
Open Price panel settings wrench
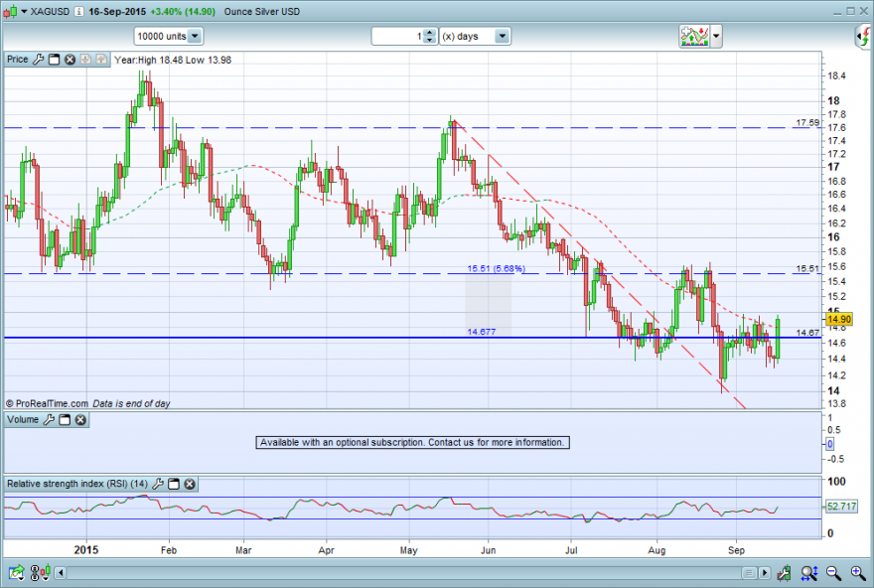pyautogui.click(x=38, y=59)
